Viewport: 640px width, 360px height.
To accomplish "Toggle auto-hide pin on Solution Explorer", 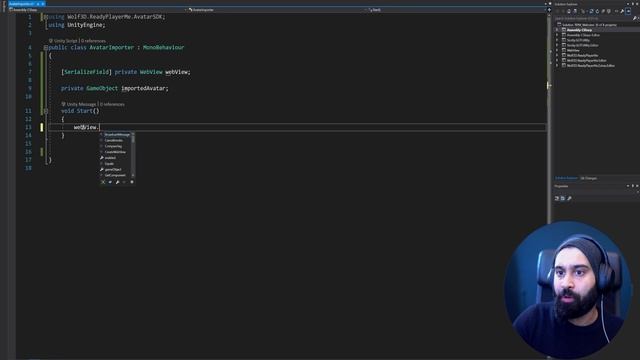I will click(633, 4).
